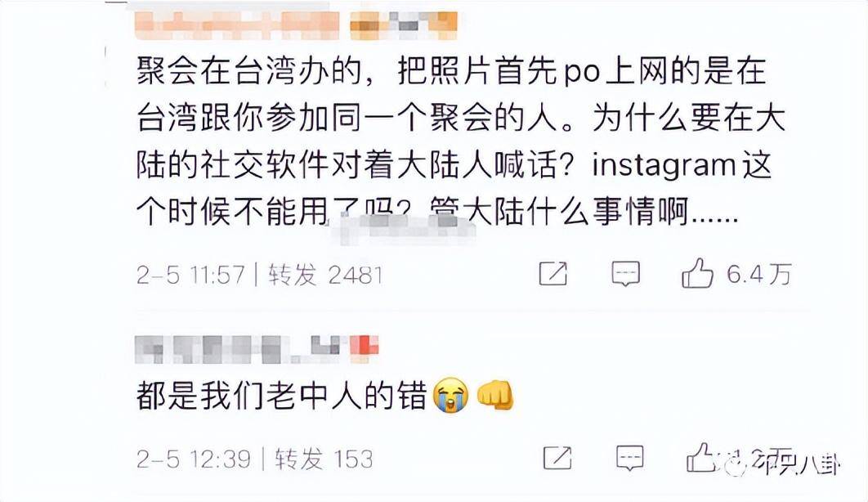
Task: Open the comment starting with 聚会在台湾办的
Action: (461, 141)
